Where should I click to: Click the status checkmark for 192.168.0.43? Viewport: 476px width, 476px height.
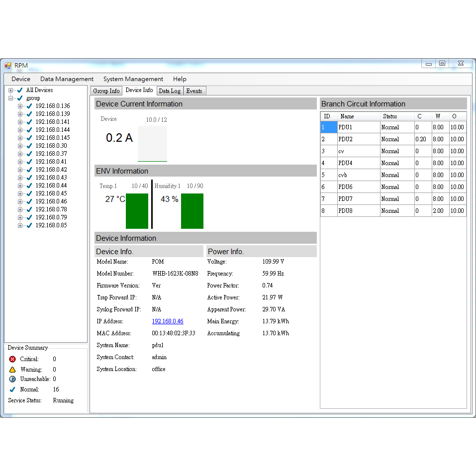[29, 178]
